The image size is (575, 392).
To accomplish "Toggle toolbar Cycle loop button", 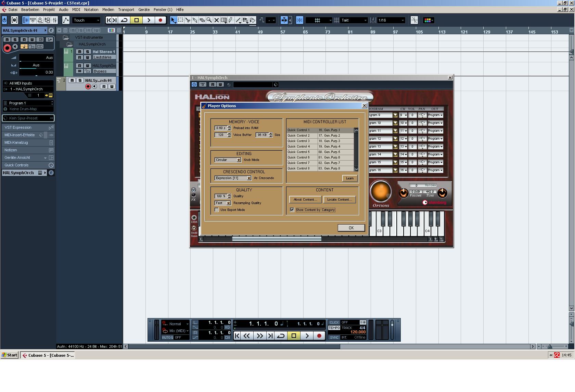I will (125, 20).
